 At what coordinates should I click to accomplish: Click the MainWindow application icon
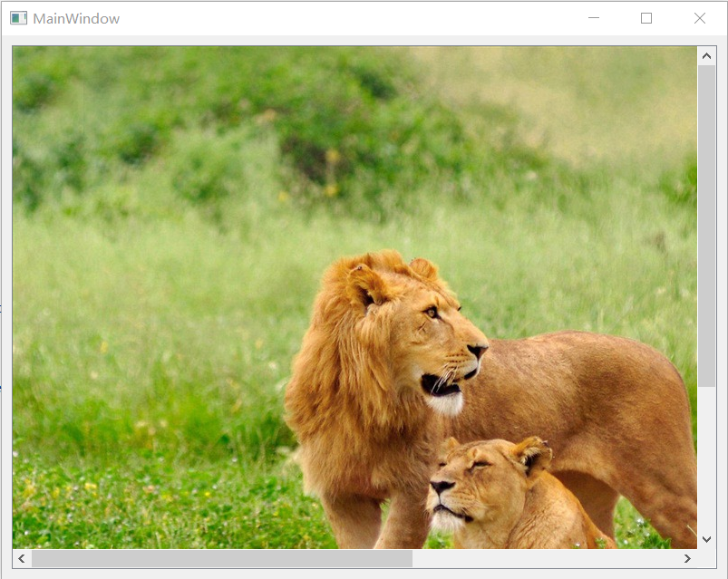(17, 17)
